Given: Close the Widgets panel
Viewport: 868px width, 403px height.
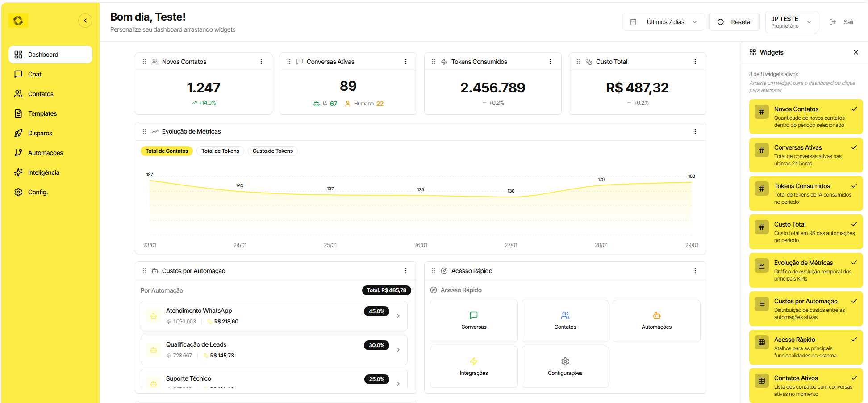Looking at the screenshot, I should coord(856,52).
